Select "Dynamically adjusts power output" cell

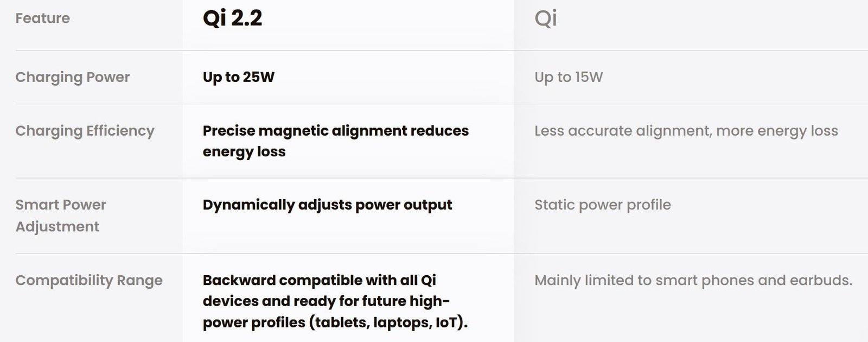327,205
